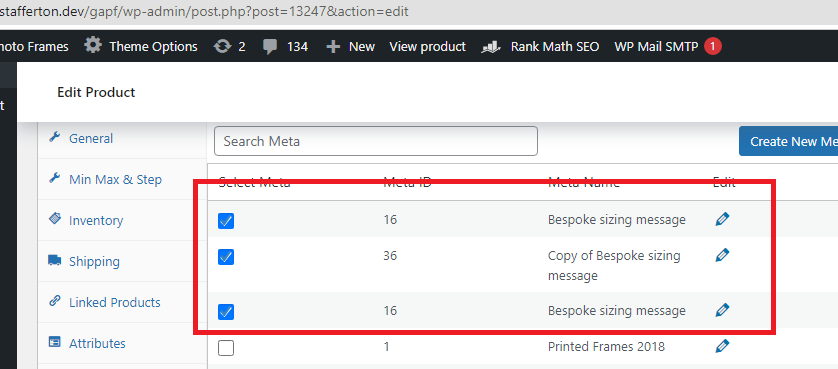Viewport: 838px width, 369px height.
Task: Click the Rank Math SEO chart icon
Action: pyautogui.click(x=490, y=47)
